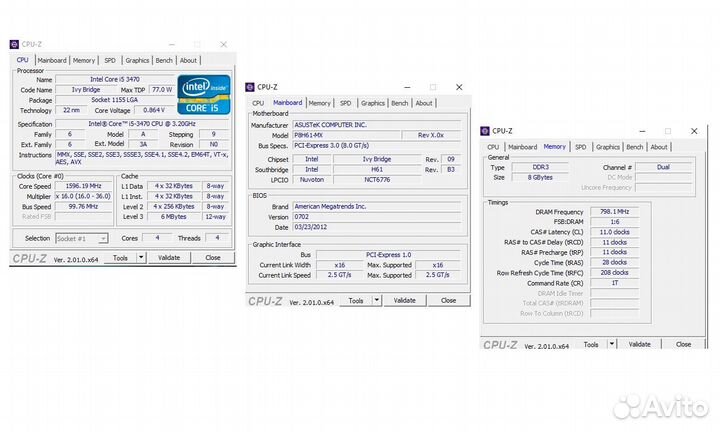The image size is (720, 432).
Task: Open the About tab in the Memory window
Action: click(659, 147)
